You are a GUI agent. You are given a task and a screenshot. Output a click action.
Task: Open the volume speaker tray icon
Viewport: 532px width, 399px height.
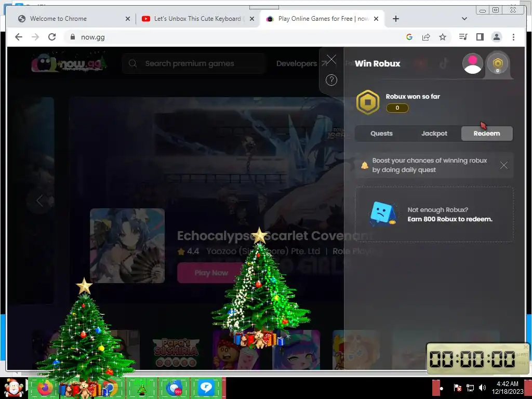(482, 388)
